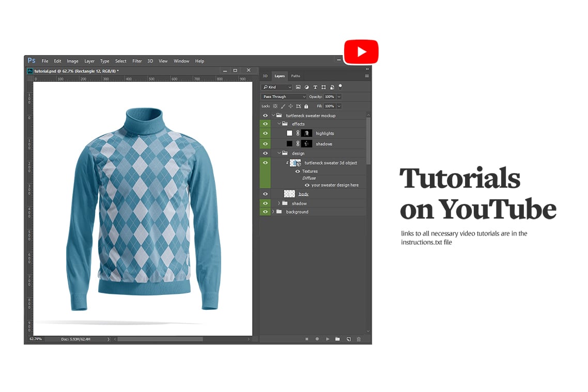Image resolution: width=588 pixels, height=392 pixels.
Task: Click the white fill swatch of the highlights layer
Action: [x=289, y=133]
